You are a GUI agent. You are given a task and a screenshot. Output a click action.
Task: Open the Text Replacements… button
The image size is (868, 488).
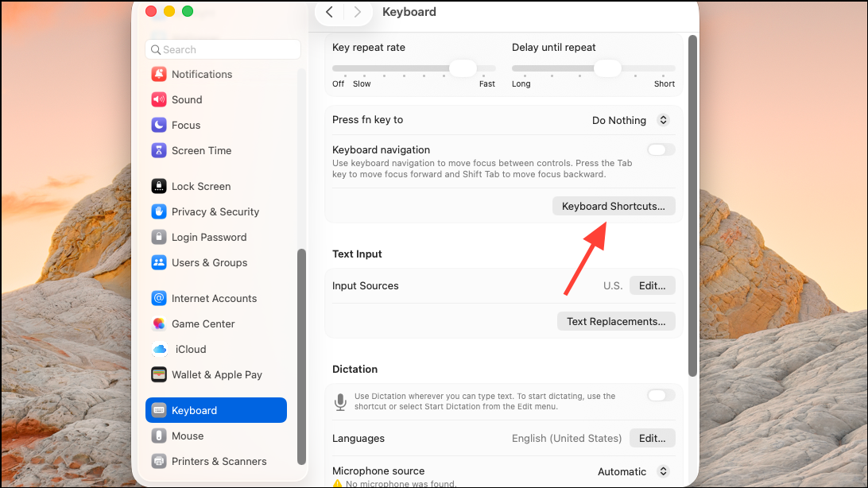tap(616, 321)
